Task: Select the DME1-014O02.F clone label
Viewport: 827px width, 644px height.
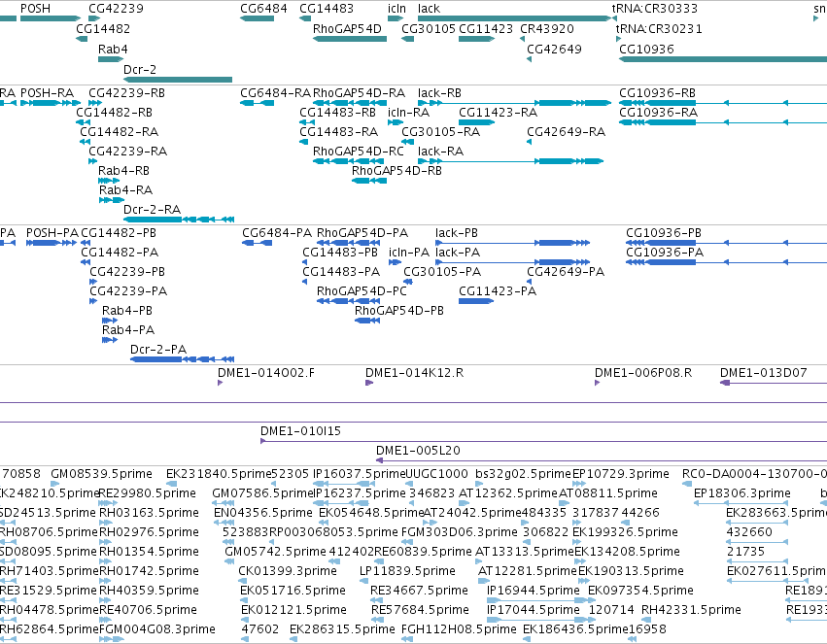Action: 266,373
